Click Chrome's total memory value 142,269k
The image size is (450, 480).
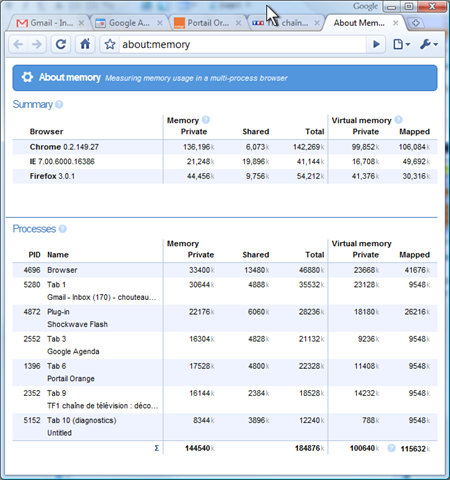point(309,147)
